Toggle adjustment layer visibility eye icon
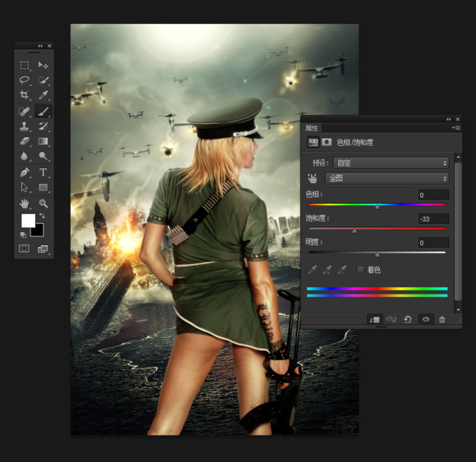This screenshot has height=462, width=476. (x=426, y=319)
